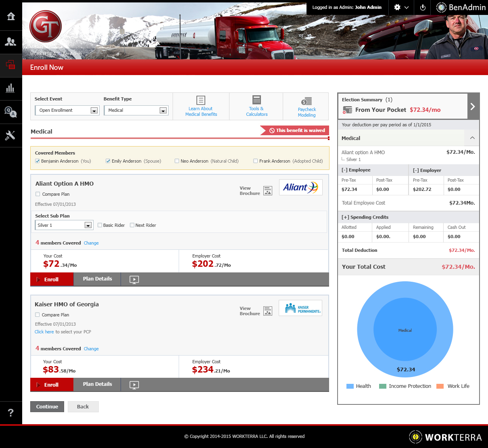The height and width of the screenshot is (448, 488).
Task: Check Neo Anderson covered member box
Action: 177,161
